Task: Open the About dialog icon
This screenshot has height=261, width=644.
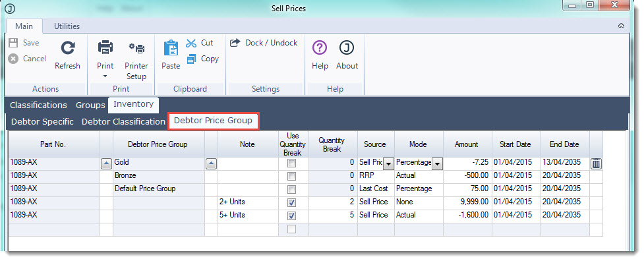Action: tap(347, 48)
